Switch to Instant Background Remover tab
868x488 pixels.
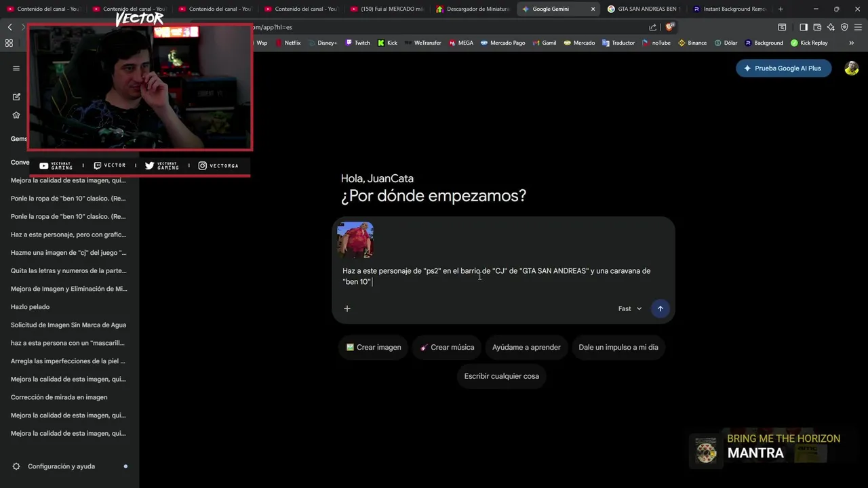(730, 9)
